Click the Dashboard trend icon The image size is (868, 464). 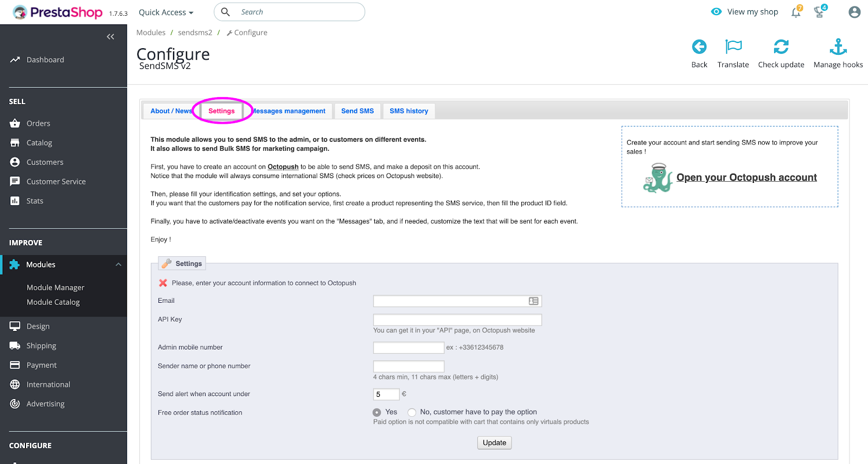click(15, 60)
